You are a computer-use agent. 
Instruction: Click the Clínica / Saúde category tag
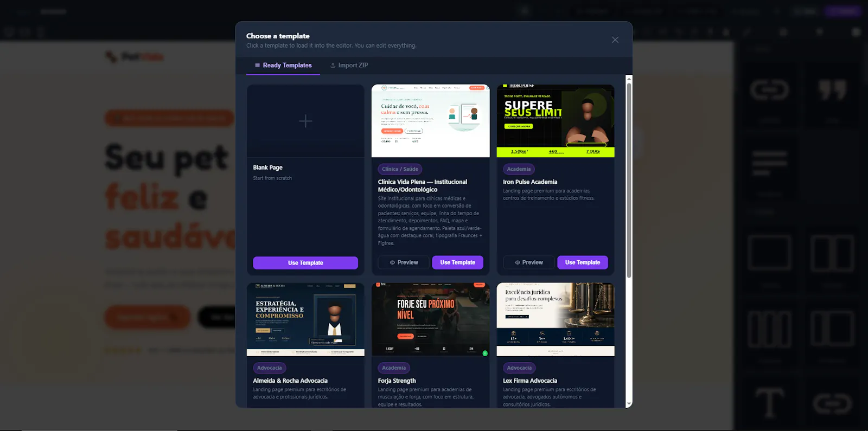point(400,169)
